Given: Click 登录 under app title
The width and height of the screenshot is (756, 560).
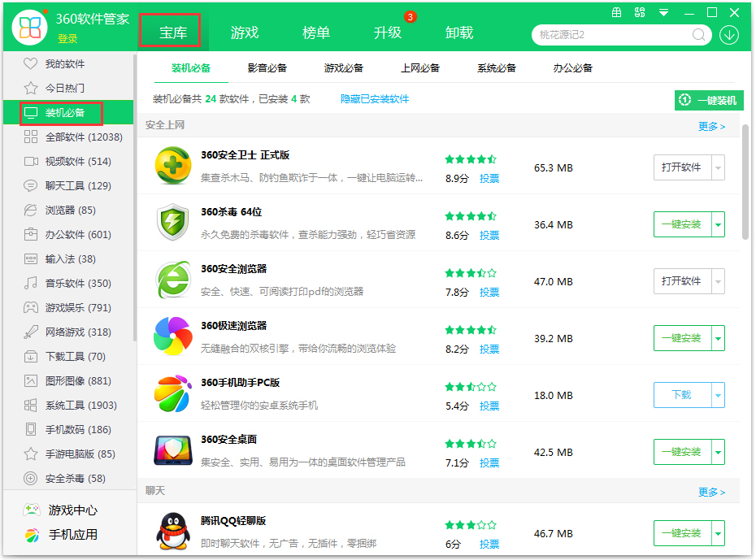Looking at the screenshot, I should (67, 38).
